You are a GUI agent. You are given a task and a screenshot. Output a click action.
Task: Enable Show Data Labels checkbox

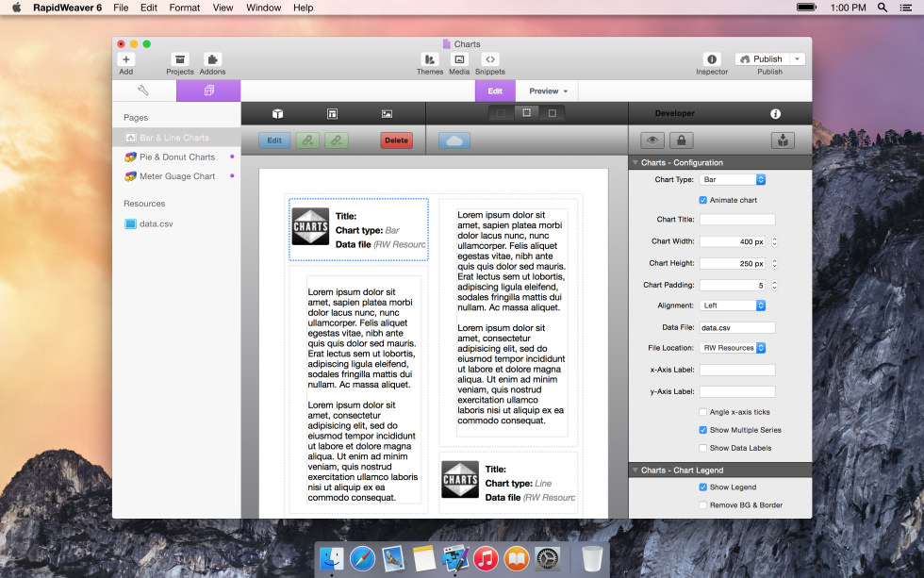point(703,448)
